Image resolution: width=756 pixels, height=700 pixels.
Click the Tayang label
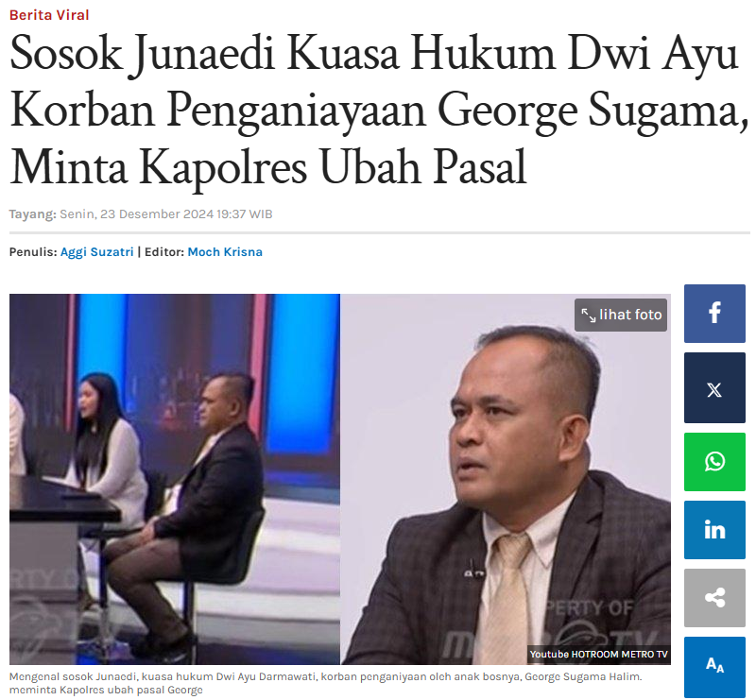pos(33,214)
